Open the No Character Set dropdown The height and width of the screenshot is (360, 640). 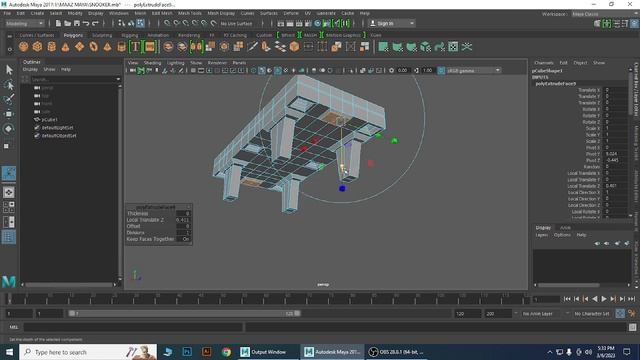[592, 313]
